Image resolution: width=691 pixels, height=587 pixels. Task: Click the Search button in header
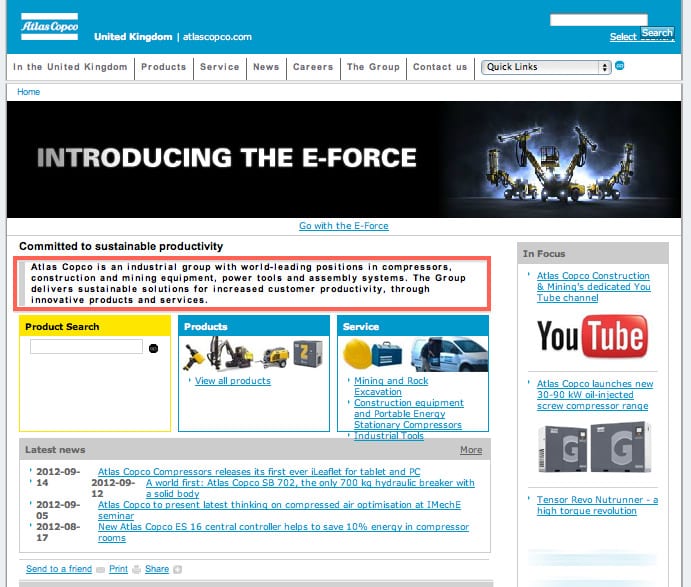(x=657, y=33)
